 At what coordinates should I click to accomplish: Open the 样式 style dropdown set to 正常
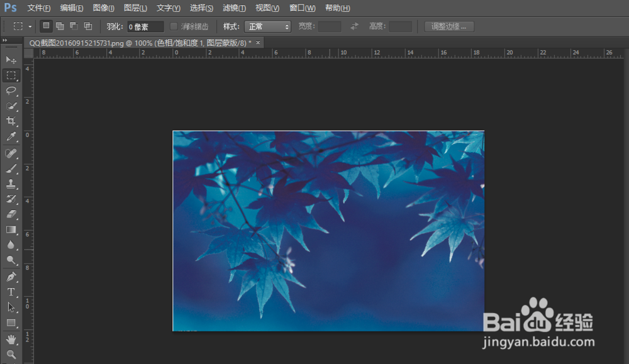[x=267, y=26]
